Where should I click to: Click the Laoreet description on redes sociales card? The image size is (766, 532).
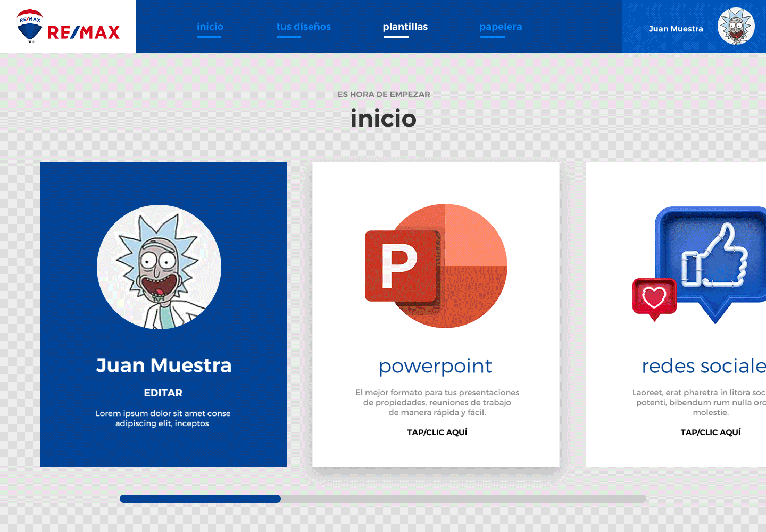coord(699,402)
